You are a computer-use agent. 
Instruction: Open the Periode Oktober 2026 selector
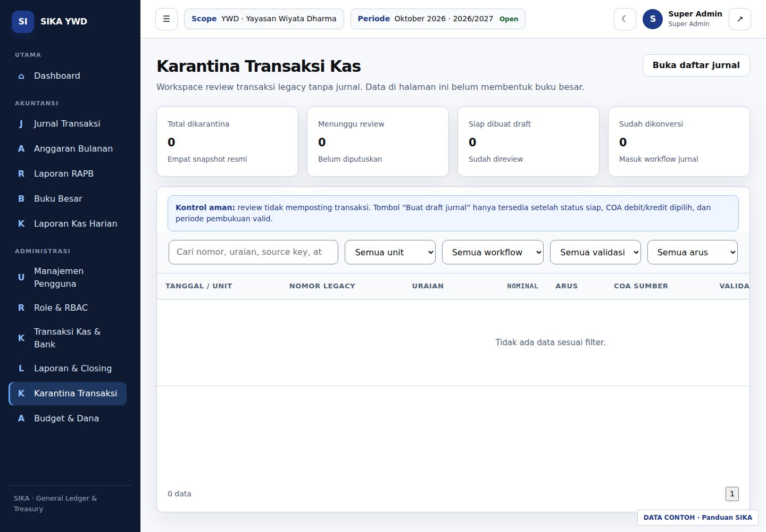[x=438, y=19]
